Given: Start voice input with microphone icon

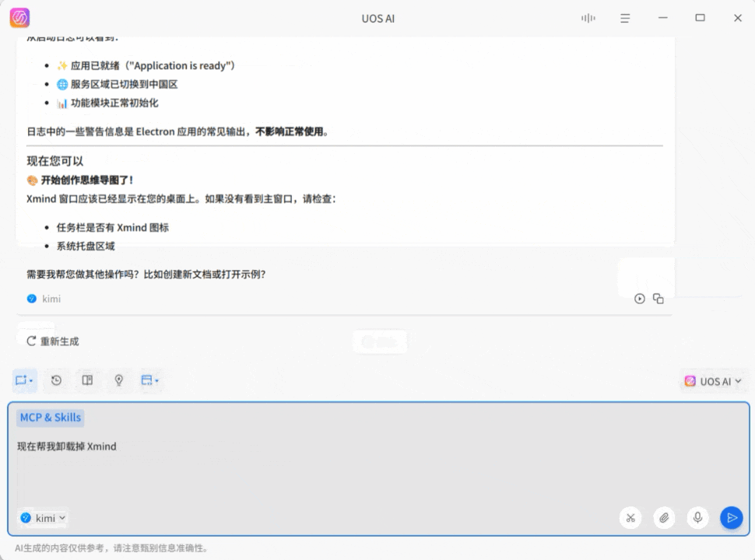Looking at the screenshot, I should pos(697,518).
